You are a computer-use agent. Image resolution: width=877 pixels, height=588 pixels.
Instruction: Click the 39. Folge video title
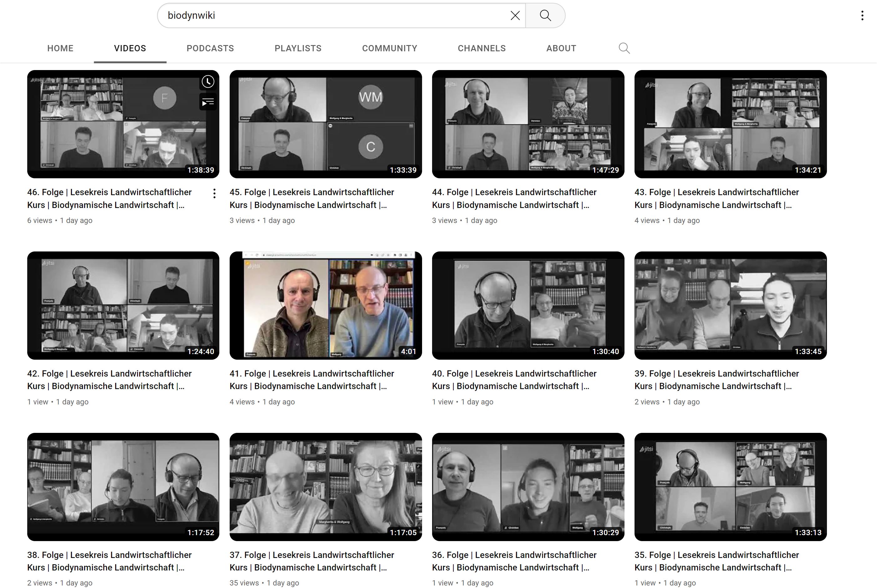pos(716,379)
